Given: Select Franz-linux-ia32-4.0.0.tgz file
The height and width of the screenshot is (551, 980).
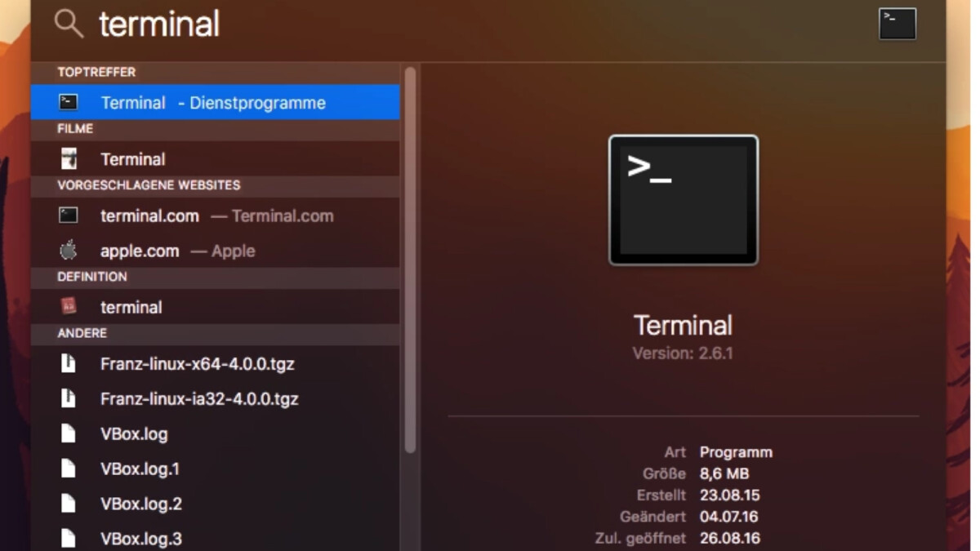Looking at the screenshot, I should coord(199,399).
